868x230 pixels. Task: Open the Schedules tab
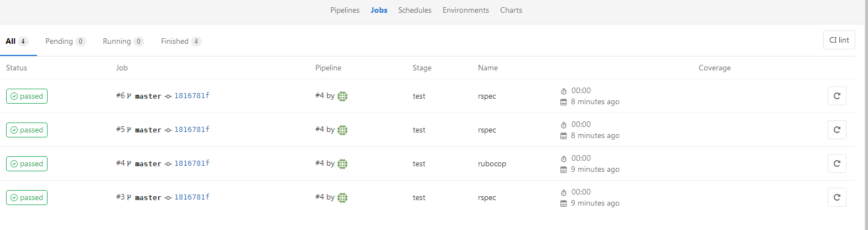(414, 10)
